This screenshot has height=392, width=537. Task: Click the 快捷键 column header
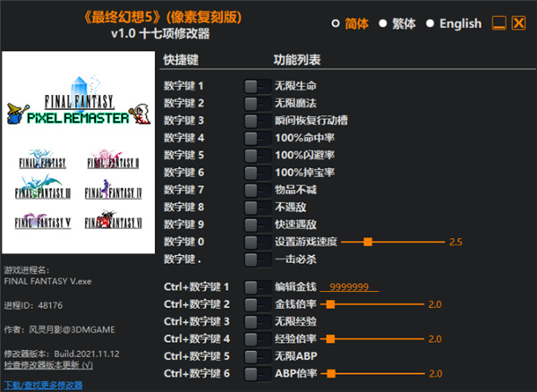point(181,60)
